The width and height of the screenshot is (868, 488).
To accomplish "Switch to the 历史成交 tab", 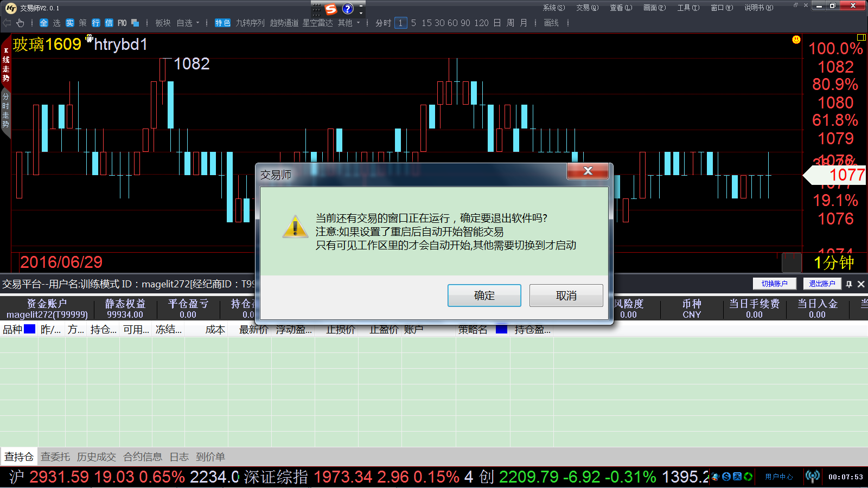I will [x=97, y=457].
